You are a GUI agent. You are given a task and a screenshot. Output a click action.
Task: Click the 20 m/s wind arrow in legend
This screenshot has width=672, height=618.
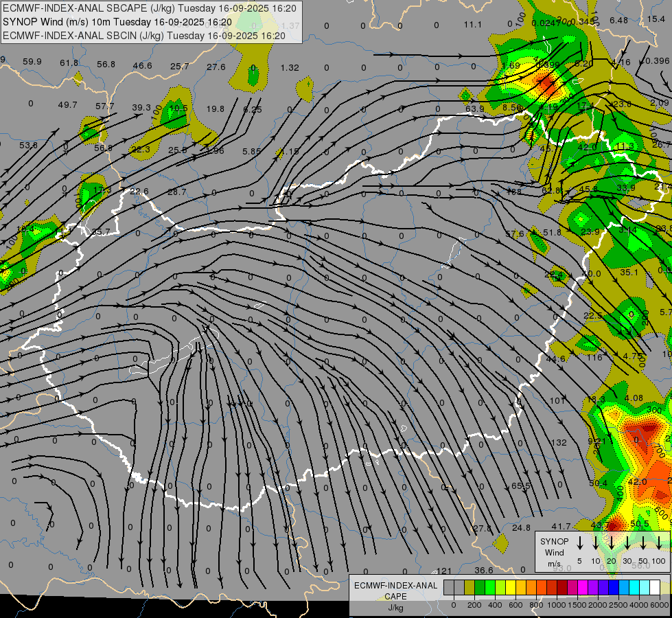(x=611, y=542)
